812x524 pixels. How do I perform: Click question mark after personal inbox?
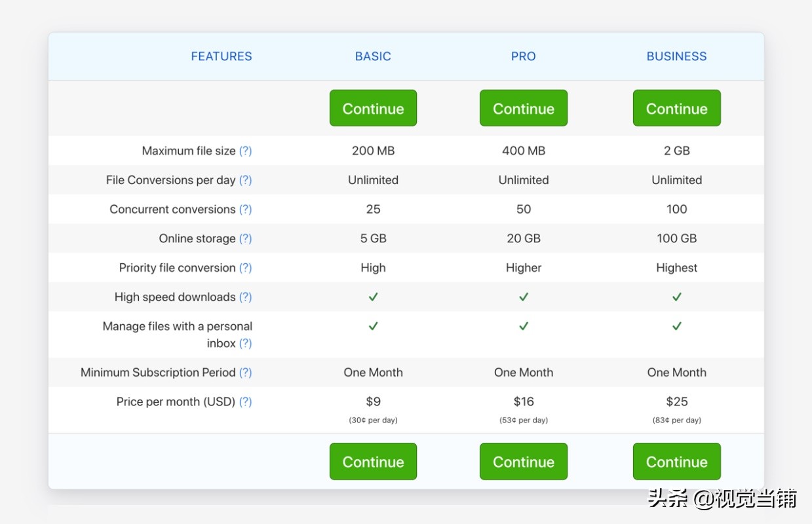pos(245,343)
